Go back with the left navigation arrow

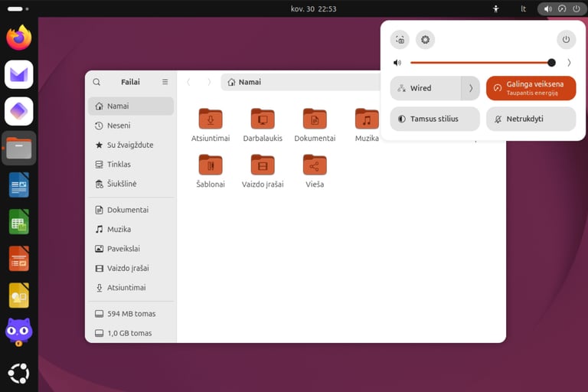tap(188, 82)
